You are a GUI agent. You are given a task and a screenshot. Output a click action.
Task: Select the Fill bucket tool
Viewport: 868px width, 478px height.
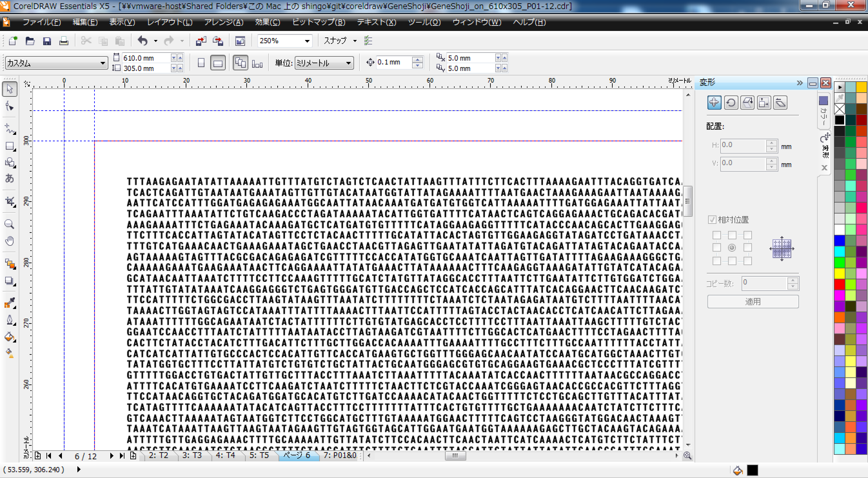click(x=10, y=337)
